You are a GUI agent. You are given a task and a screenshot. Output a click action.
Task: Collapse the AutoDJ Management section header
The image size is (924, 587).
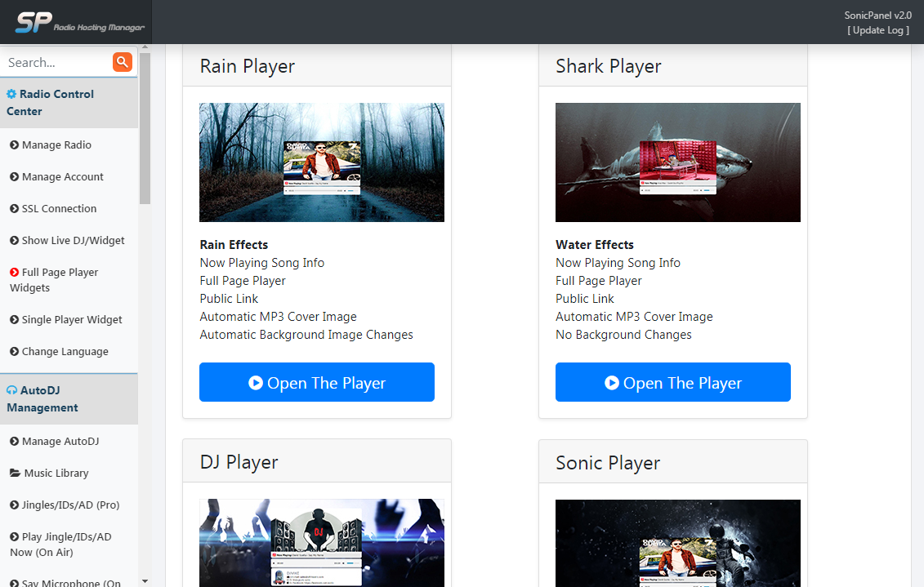click(69, 398)
